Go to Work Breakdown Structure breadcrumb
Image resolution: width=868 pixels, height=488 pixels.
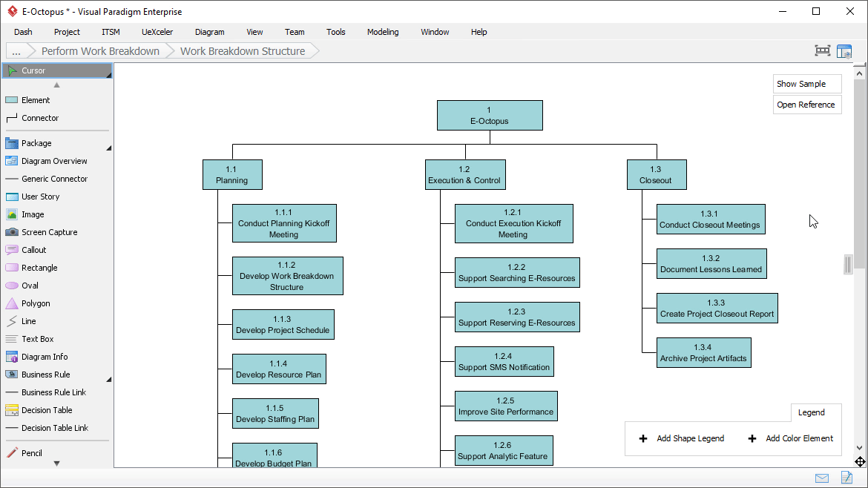click(243, 51)
